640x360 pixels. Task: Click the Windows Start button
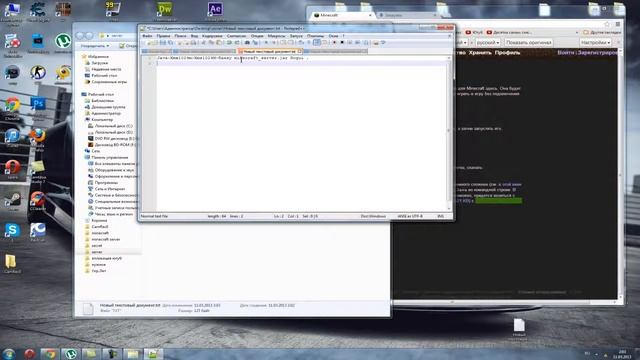point(8,353)
